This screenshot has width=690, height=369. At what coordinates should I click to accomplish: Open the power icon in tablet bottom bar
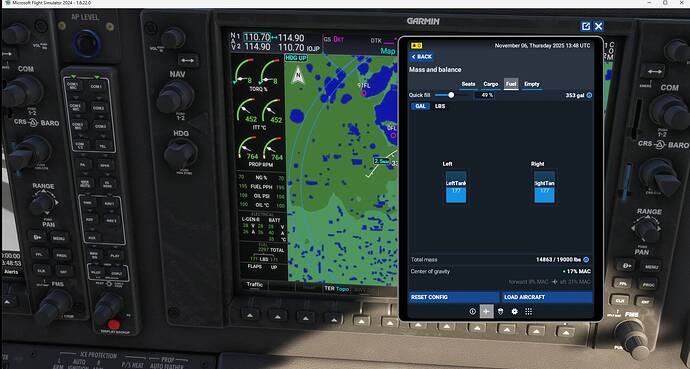point(473,311)
